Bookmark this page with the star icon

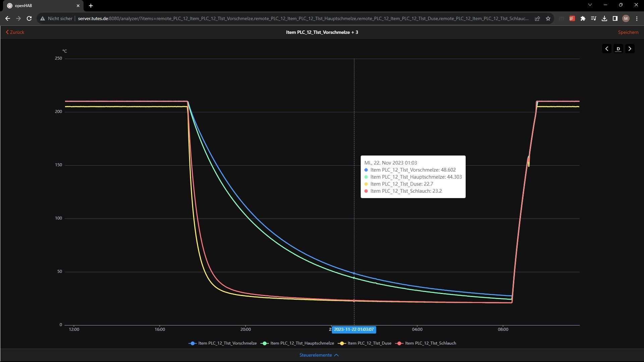548,18
